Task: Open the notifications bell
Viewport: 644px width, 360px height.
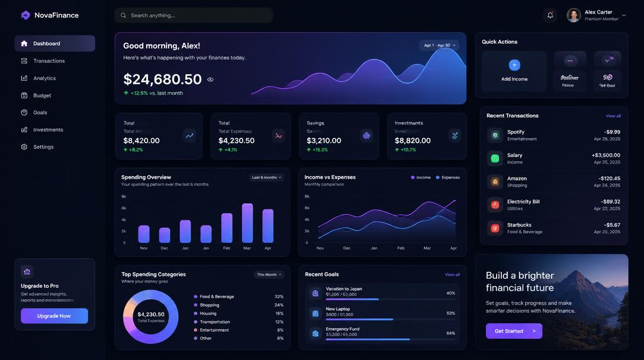Action: click(550, 15)
